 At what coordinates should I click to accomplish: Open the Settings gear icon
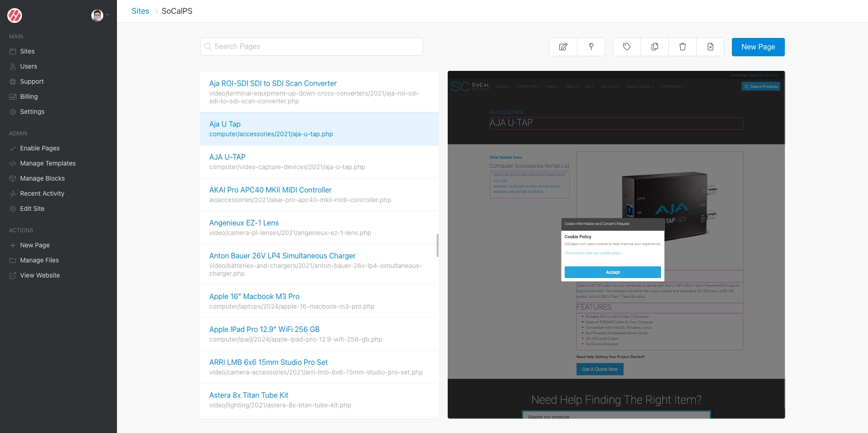pos(12,112)
